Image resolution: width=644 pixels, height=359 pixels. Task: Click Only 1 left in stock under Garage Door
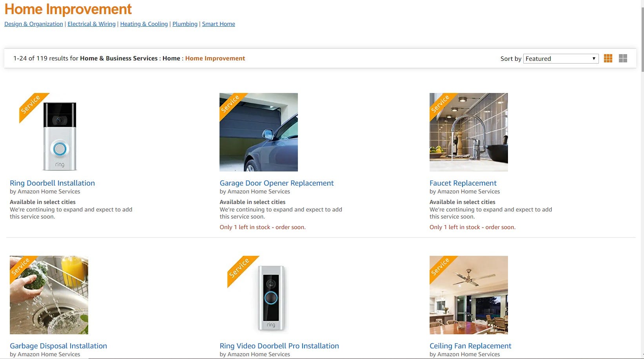(x=263, y=227)
